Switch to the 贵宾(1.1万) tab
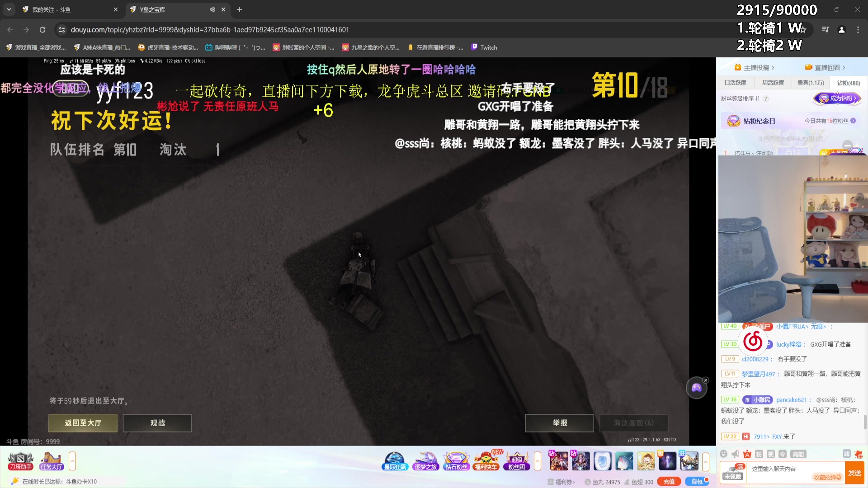The width and height of the screenshot is (868, 488). point(811,83)
